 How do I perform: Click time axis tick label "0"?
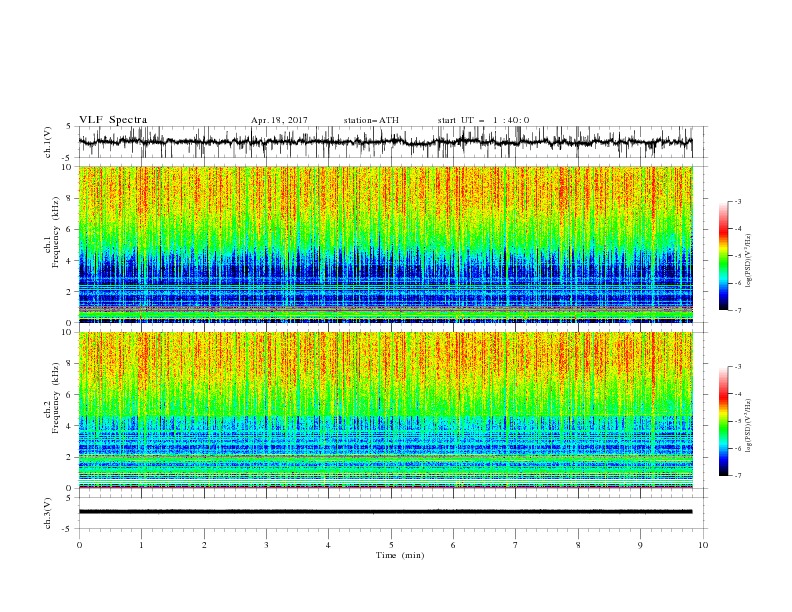click(79, 545)
